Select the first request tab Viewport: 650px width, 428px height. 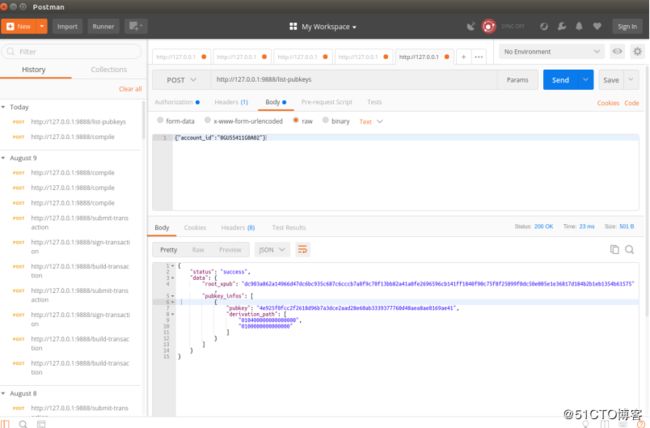tap(181, 57)
